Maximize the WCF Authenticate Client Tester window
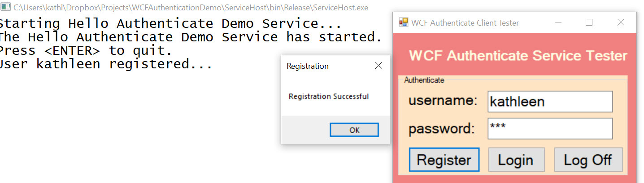This screenshot has width=644, height=183. 589,22
